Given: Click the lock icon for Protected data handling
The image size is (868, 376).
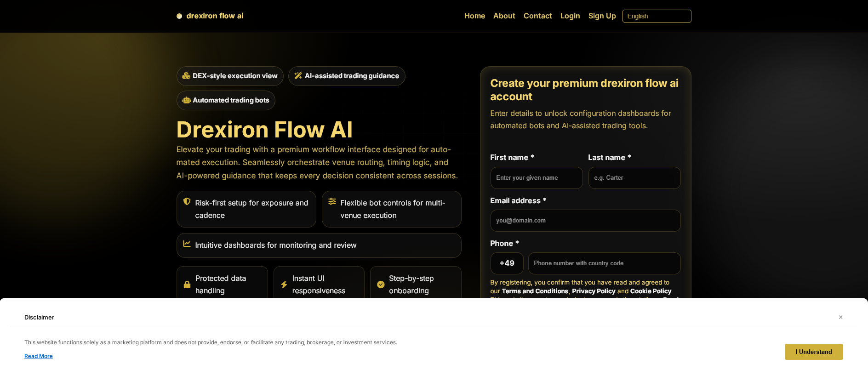Looking at the screenshot, I should (187, 285).
